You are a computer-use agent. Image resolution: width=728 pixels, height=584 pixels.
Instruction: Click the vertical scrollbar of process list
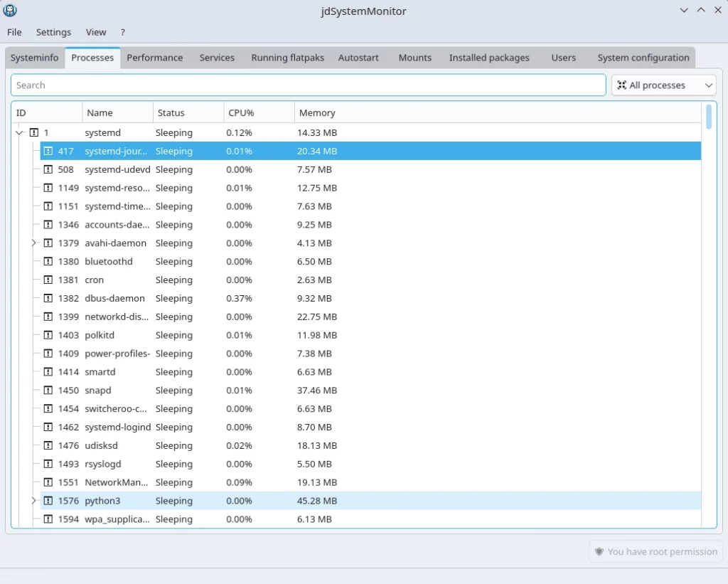709,118
